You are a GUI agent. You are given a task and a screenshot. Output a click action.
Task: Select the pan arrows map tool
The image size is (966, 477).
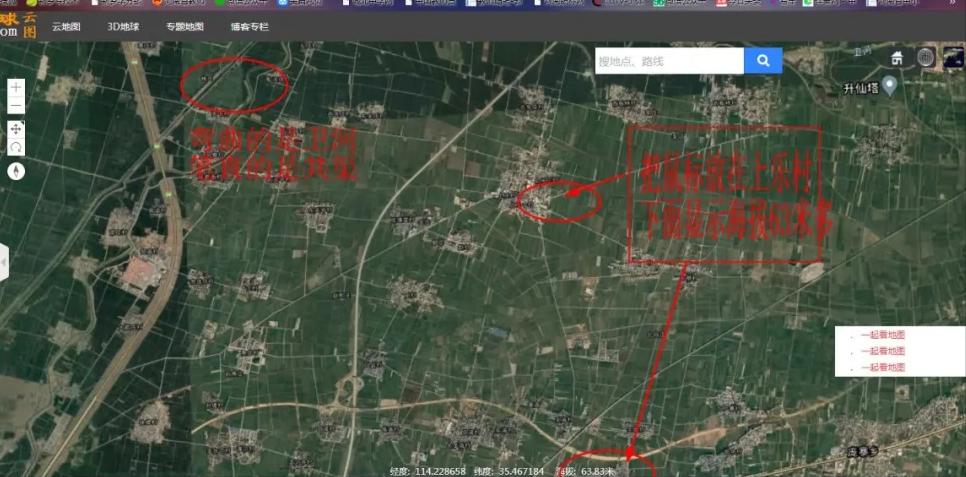(x=16, y=129)
